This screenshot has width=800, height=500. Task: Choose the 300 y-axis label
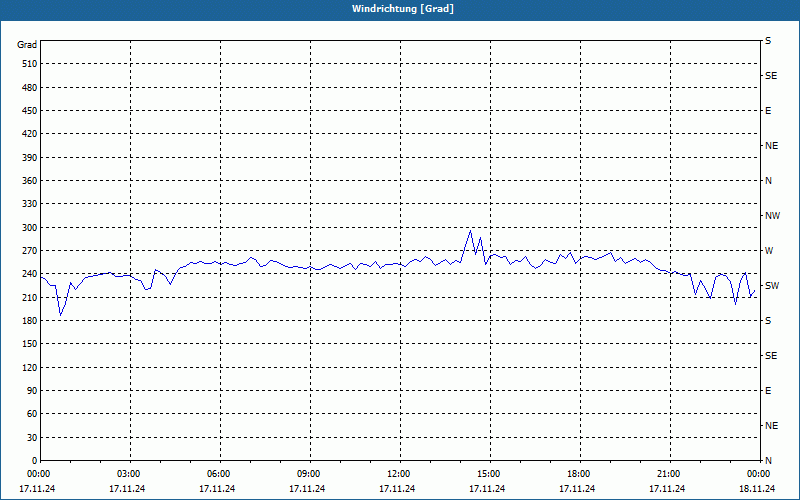pyautogui.click(x=30, y=228)
